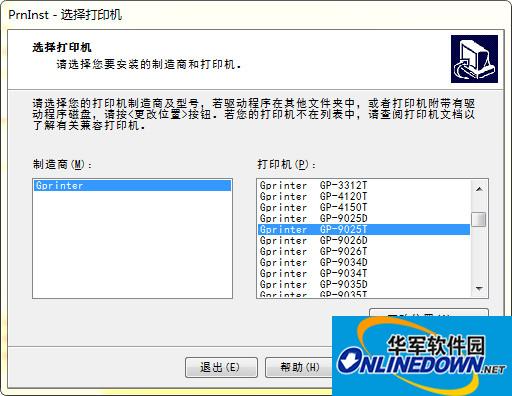This screenshot has width=512, height=396.
Task: Choose the GP-4120T printer entry
Action: coord(364,196)
